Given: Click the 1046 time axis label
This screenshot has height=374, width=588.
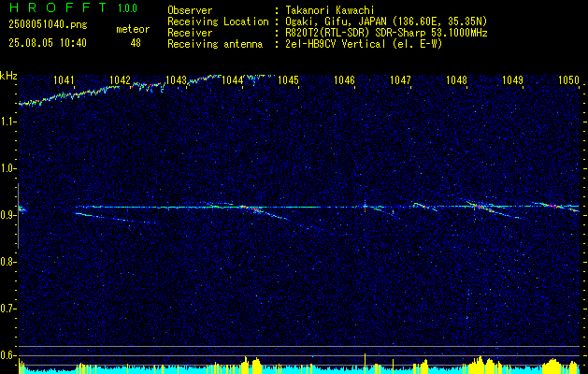Looking at the screenshot, I should click(344, 79).
